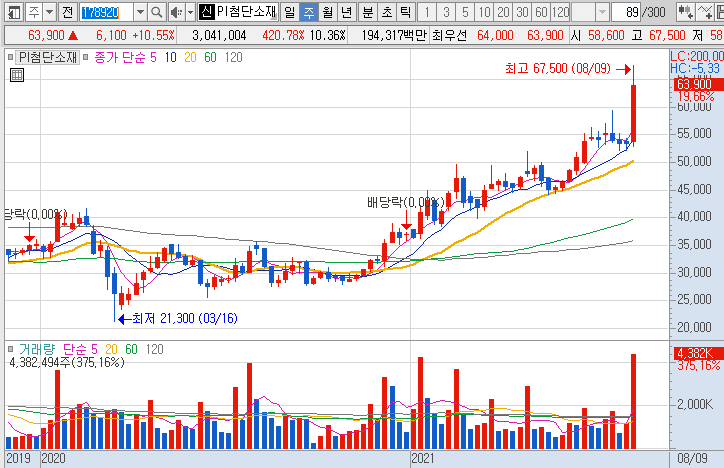Screen dimensions: 724x468
Task: Switch to second (초) chart period
Action: [x=386, y=12]
